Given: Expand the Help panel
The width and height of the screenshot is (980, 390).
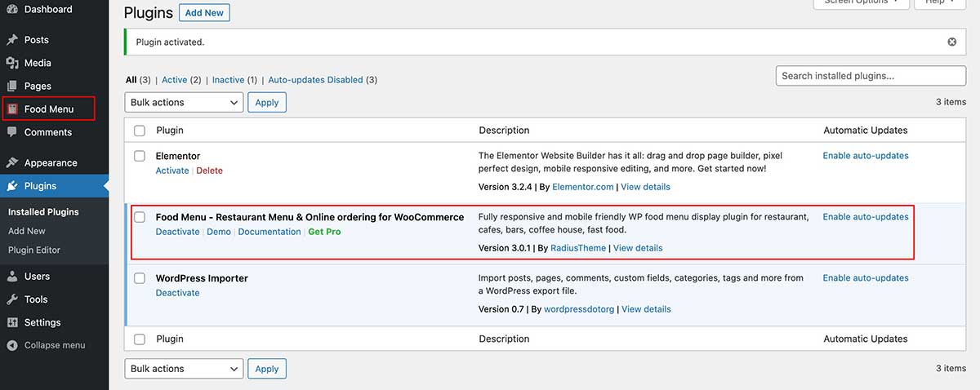Looking at the screenshot, I should [x=940, y=2].
